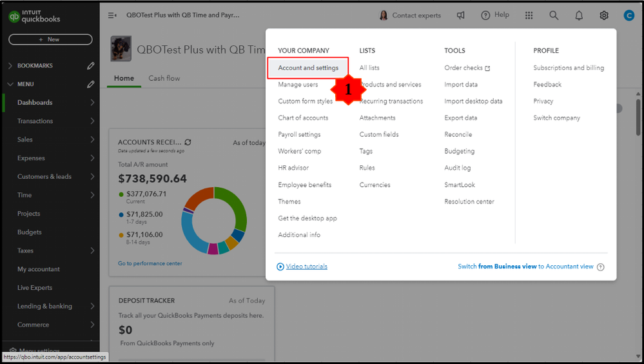Open the megaphone announcements icon

point(461,15)
